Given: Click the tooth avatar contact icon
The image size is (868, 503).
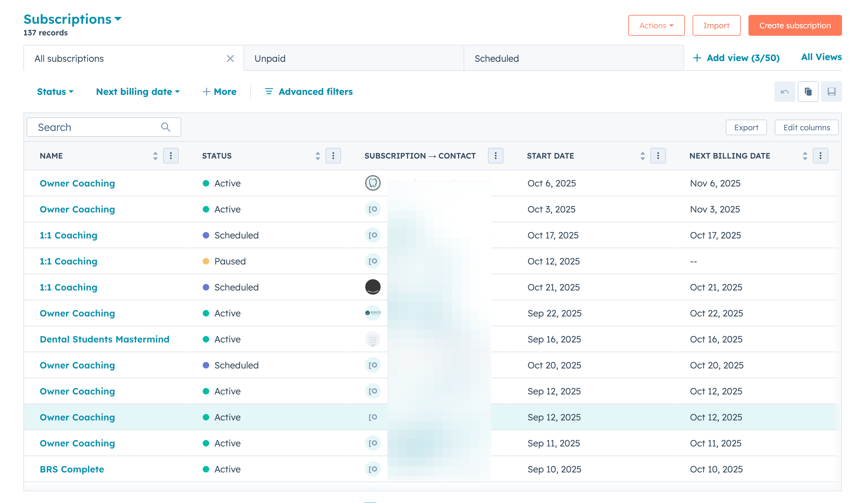Looking at the screenshot, I should point(373,183).
